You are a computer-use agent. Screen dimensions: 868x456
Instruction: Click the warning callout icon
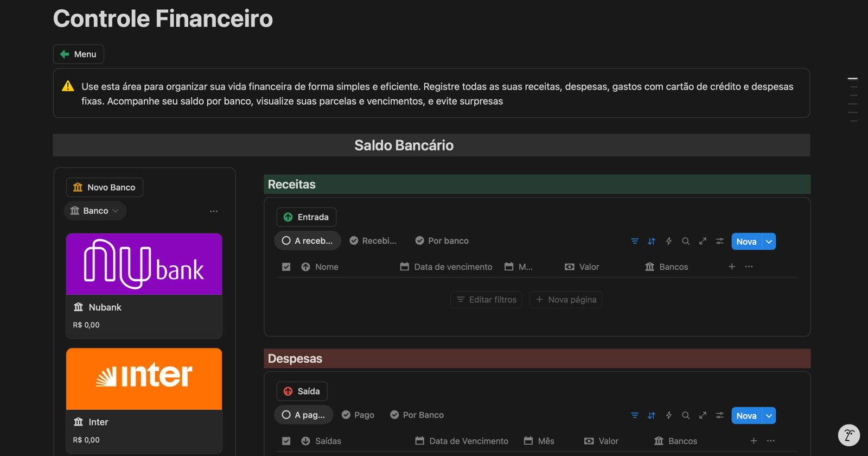click(x=68, y=86)
